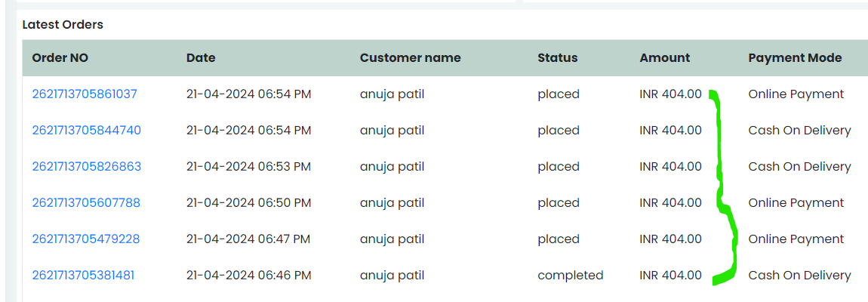Click the Customer name column header
Viewport: 868px width, 302px height.
[410, 57]
